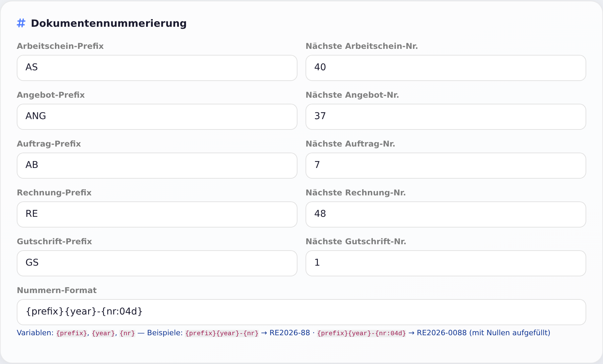Click the 'Gutschrift-Prefix' label

click(55, 242)
